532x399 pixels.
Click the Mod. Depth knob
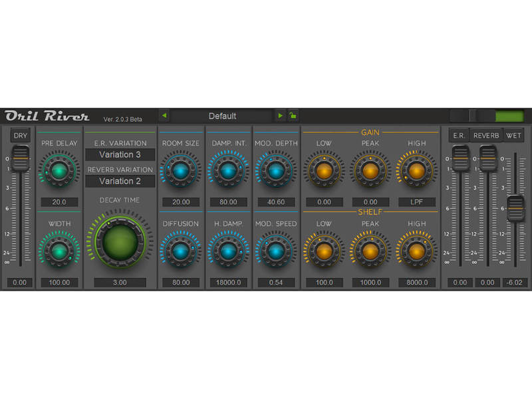pos(275,172)
